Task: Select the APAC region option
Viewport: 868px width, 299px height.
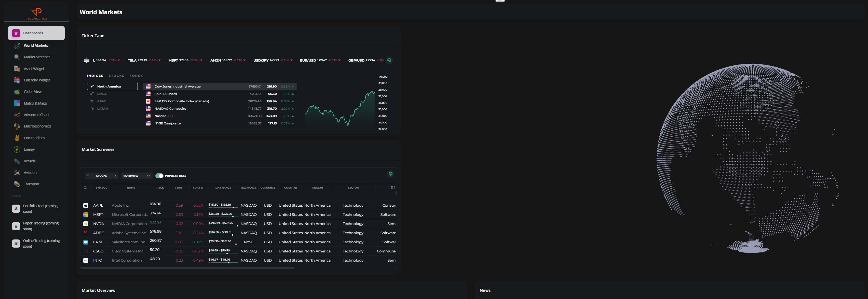Action: tap(101, 101)
